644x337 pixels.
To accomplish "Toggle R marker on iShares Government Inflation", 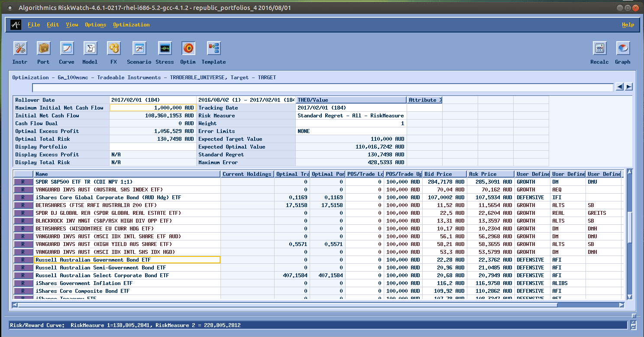I will [23, 283].
